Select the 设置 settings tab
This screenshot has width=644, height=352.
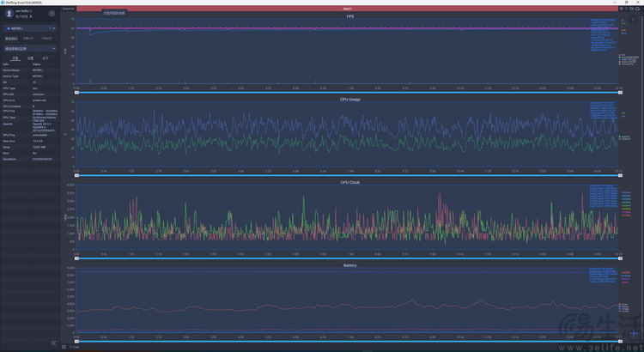(30, 58)
